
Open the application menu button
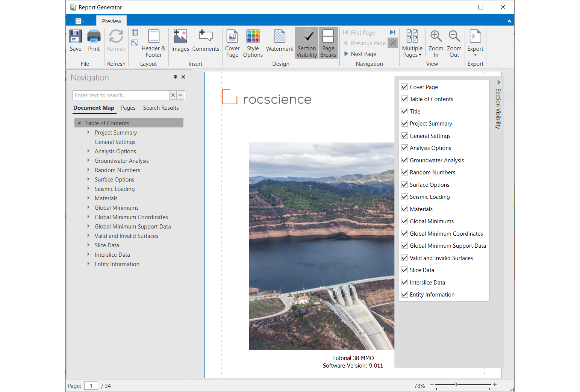tap(79, 21)
